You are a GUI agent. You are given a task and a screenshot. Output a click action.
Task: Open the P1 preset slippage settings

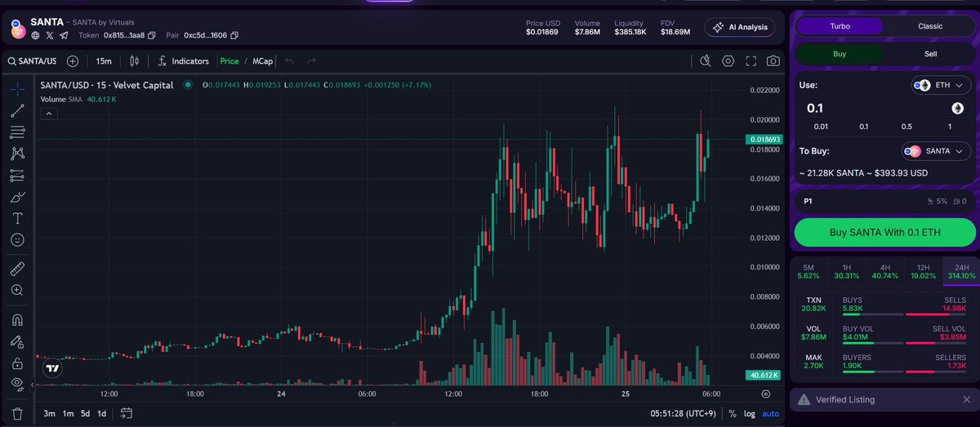pyautogui.click(x=885, y=201)
